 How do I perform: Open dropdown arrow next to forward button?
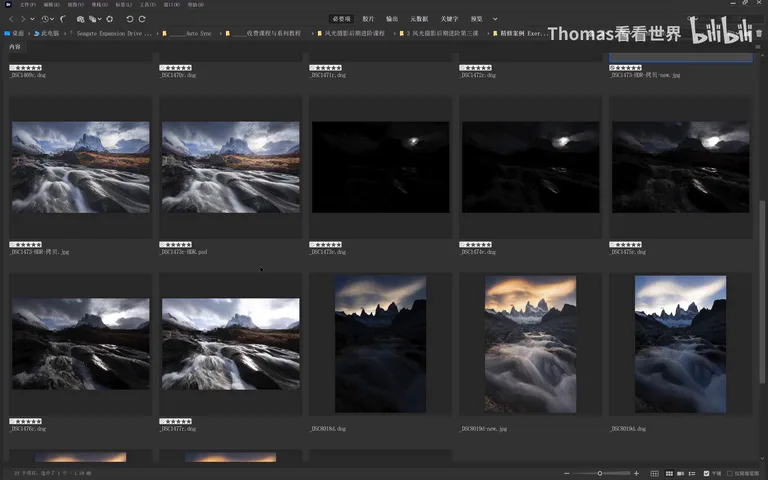click(32, 19)
